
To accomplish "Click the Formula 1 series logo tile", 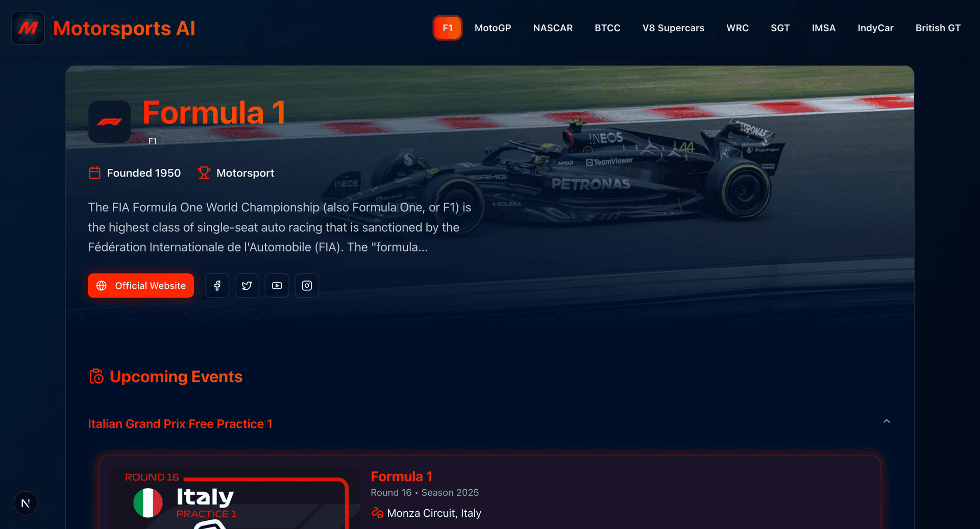I will tap(109, 121).
